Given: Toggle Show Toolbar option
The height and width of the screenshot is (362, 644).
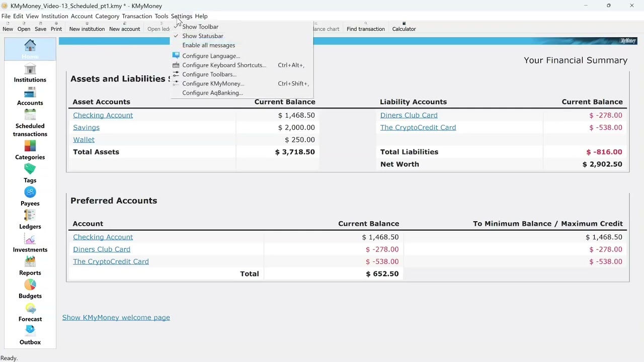Looking at the screenshot, I should coord(242,27).
